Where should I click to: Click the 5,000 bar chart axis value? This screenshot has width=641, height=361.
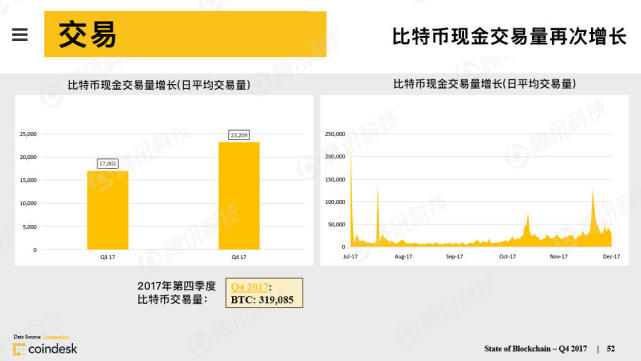click(x=29, y=227)
